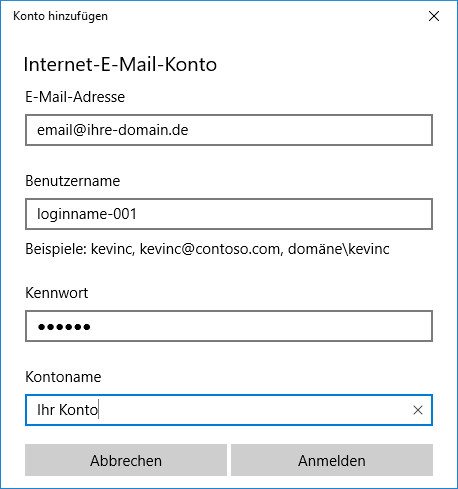Screen dimensions: 458x489
Task: Click the Konto hinzufügen window title
Action: pyautogui.click(x=60, y=16)
